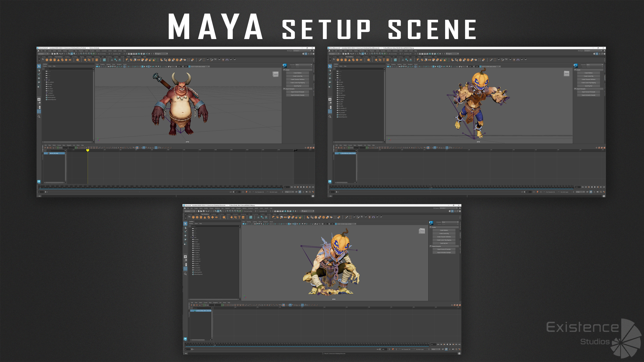This screenshot has height=362, width=644.
Task: Toggle the audio speaker button in DemonTroll range bar
Action: pyautogui.click(x=307, y=192)
